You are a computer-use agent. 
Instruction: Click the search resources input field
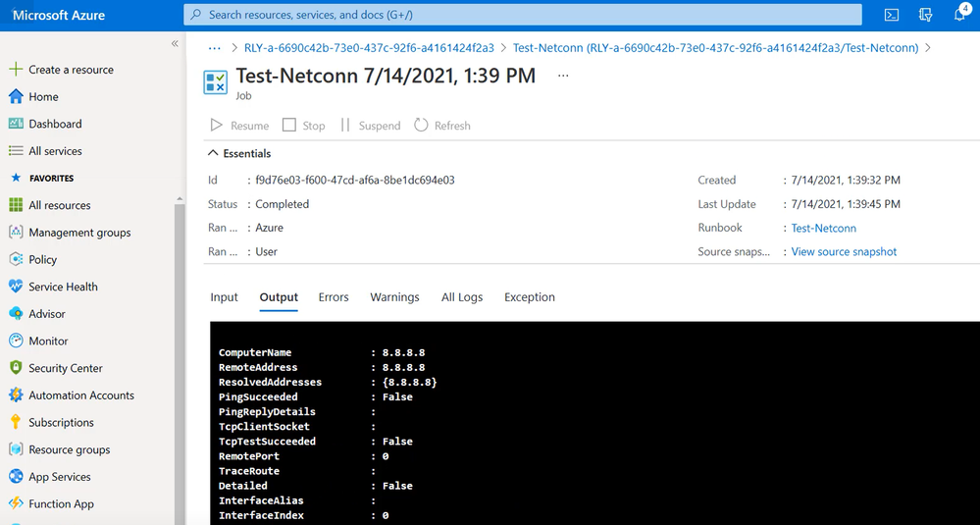tap(523, 15)
